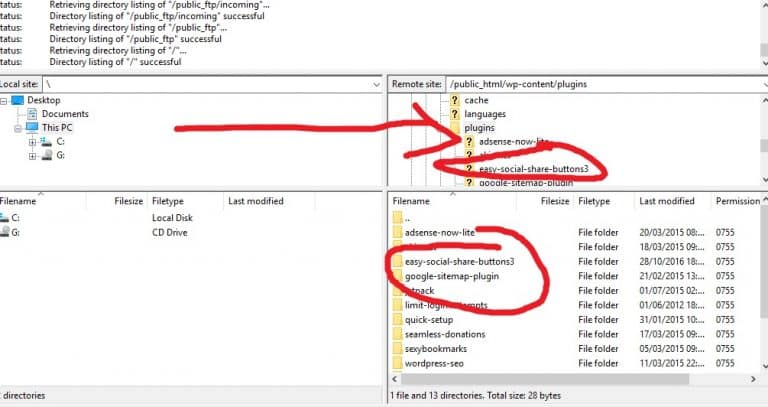Sort remote files by Last modified column
The width and height of the screenshot is (768, 407).
667,201
